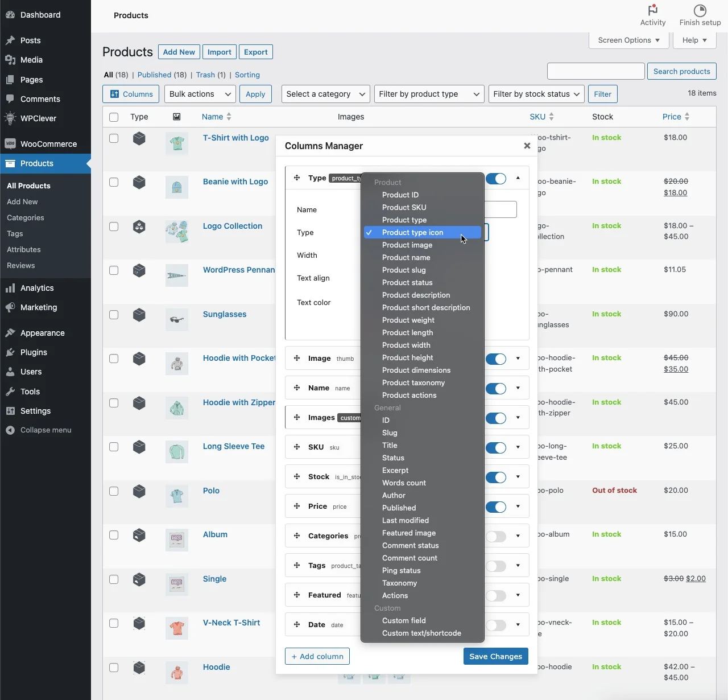Click the Comments bubble icon
Image resolution: width=728 pixels, height=700 pixels.
click(10, 99)
